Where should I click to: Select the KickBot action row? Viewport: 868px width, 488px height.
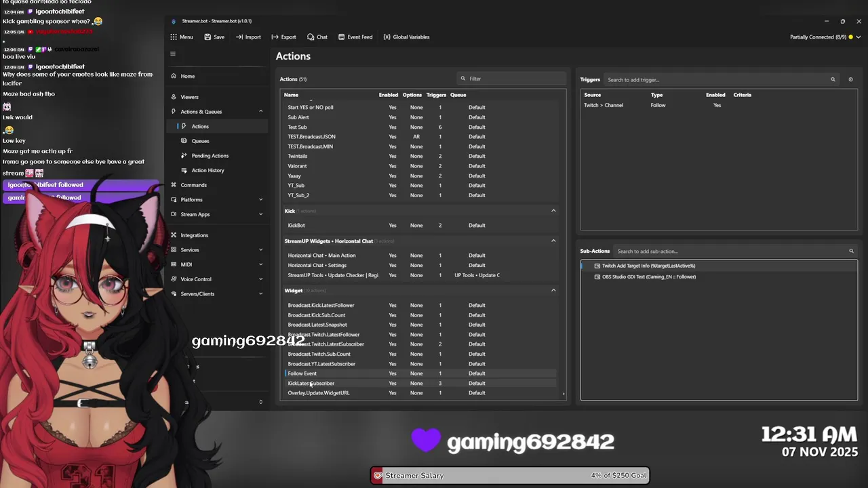[420, 226]
